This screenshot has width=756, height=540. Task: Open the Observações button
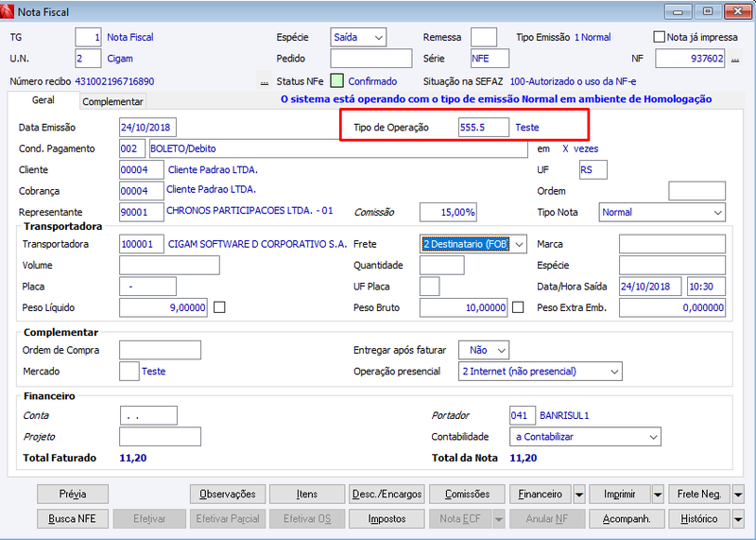click(x=228, y=495)
